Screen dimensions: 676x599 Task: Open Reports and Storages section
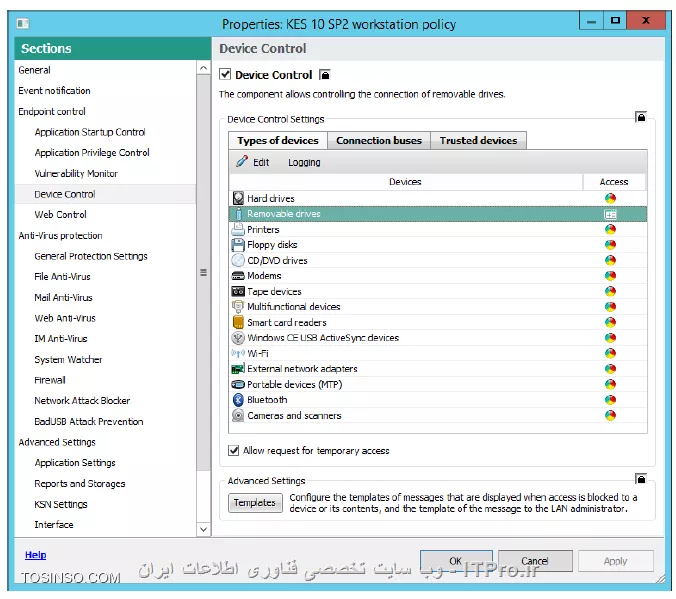pyautogui.click(x=80, y=483)
